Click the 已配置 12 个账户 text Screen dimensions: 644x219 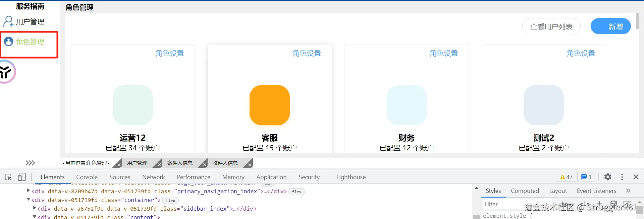coord(407,148)
